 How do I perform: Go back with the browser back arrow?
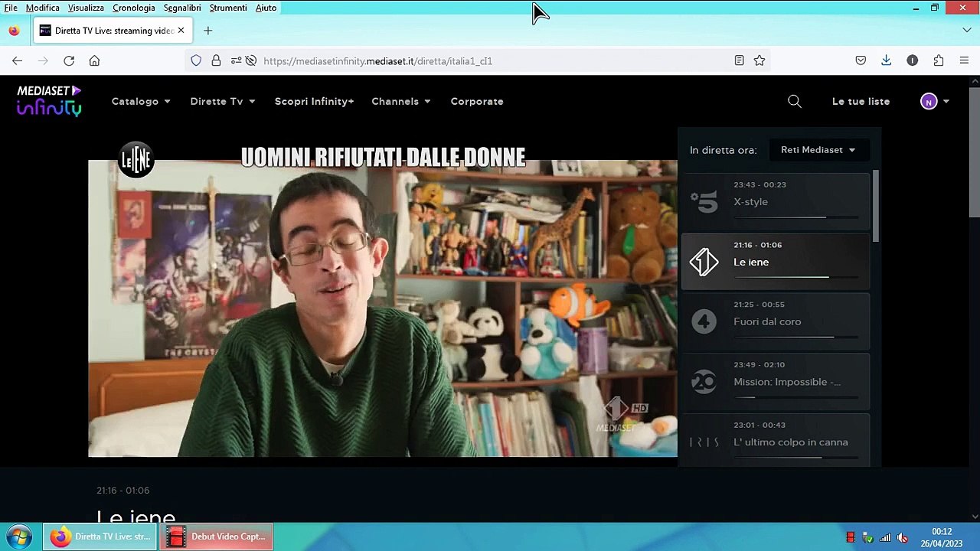(x=17, y=60)
